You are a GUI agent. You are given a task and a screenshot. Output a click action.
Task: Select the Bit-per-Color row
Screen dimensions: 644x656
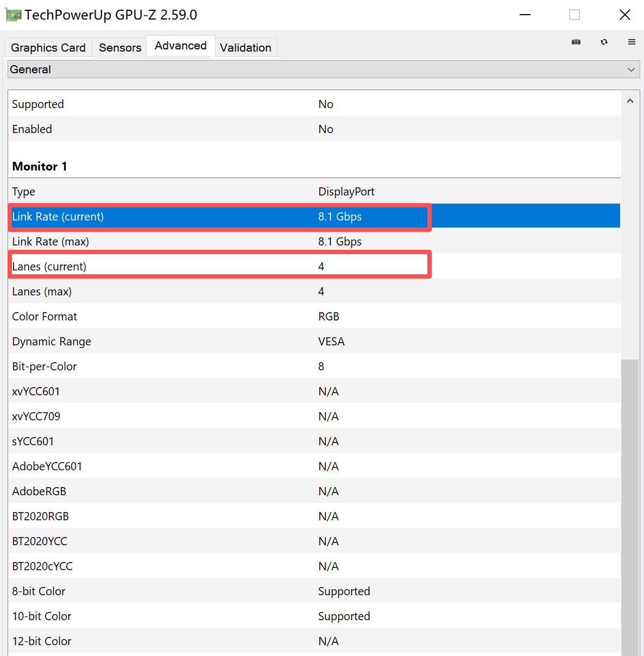coord(314,366)
